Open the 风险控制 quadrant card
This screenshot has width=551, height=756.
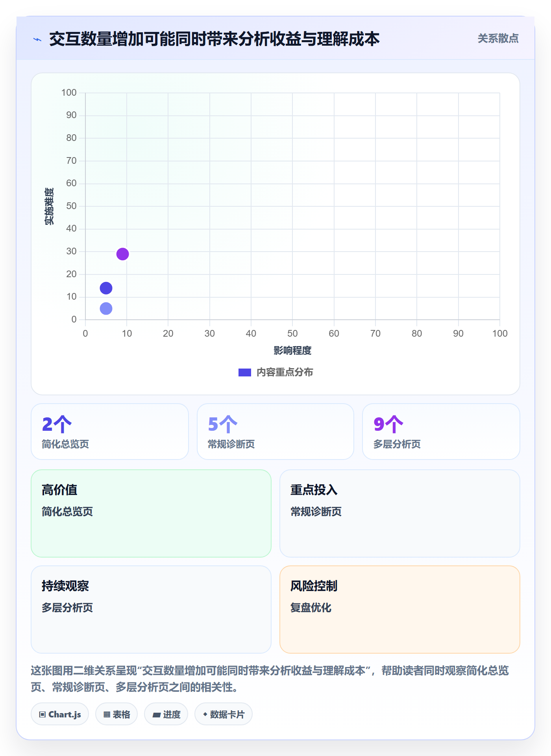click(400, 610)
